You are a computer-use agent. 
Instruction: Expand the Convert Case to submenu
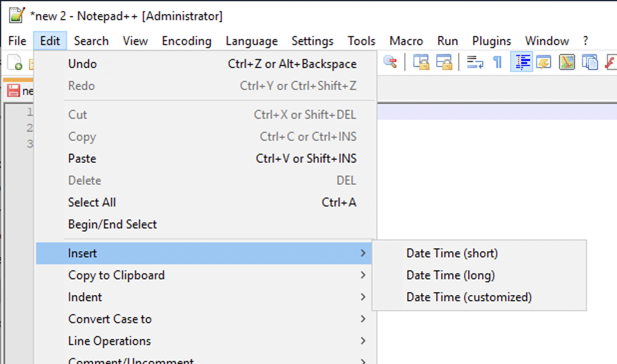(110, 319)
